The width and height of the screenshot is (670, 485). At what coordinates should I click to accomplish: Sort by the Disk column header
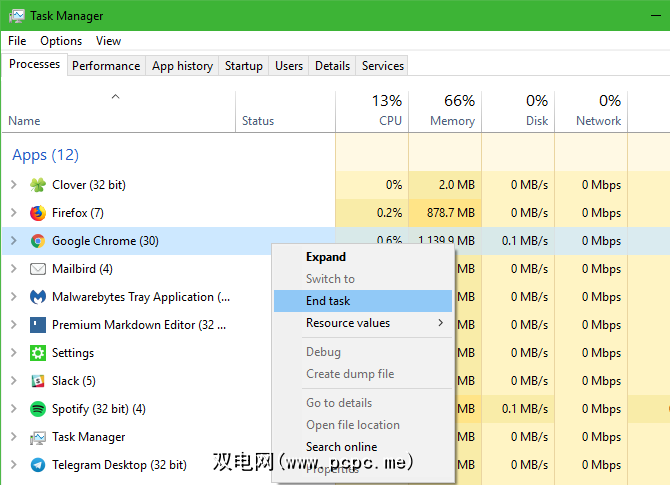point(518,111)
